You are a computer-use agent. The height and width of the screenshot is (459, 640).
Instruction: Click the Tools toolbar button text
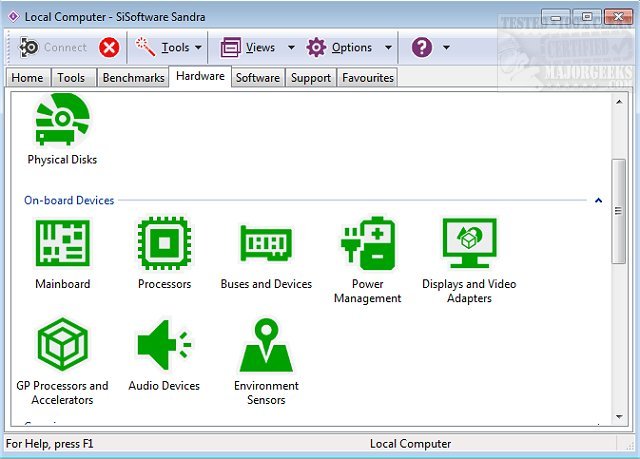pyautogui.click(x=176, y=47)
